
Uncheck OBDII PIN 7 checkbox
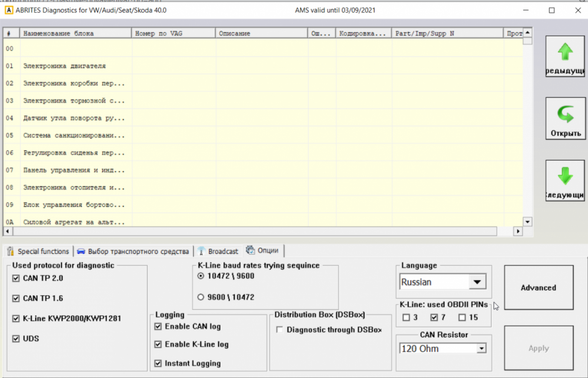pos(435,317)
